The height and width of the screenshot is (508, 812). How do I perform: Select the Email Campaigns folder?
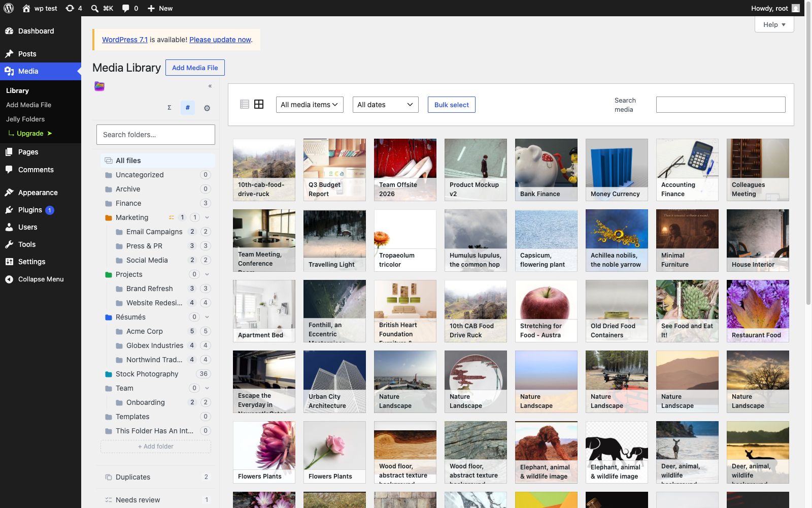point(154,232)
